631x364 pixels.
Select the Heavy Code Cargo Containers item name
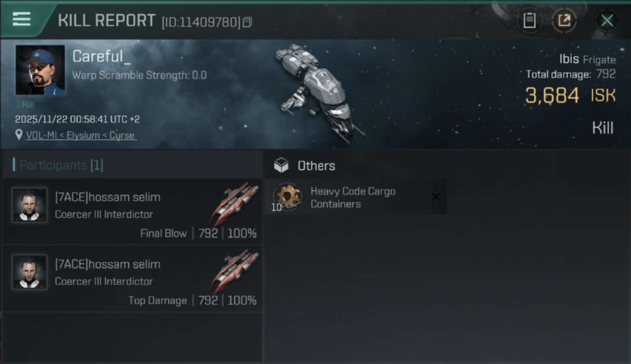coord(353,198)
